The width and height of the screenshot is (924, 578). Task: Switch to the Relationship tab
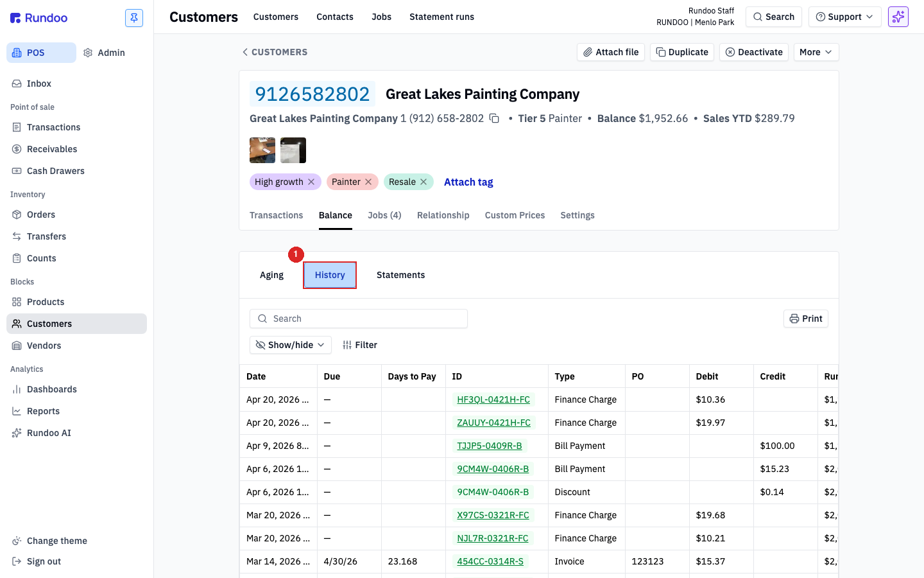tap(443, 215)
